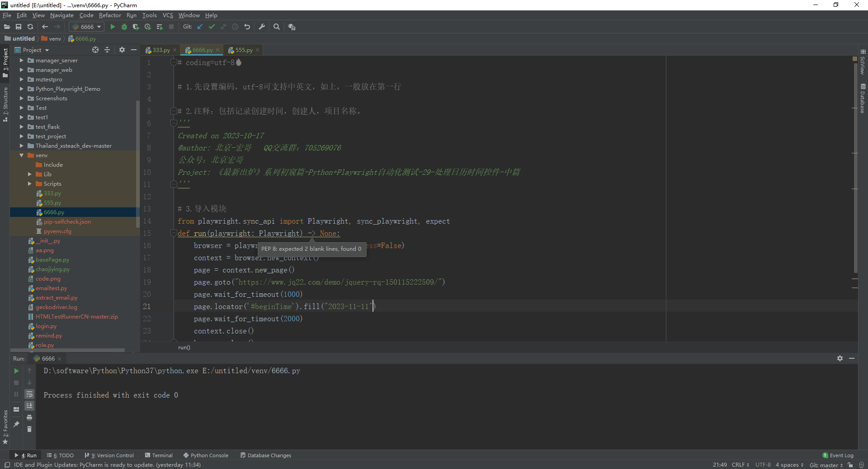Open Settings via the wrench icon
This screenshot has height=469, width=868.
(x=262, y=27)
